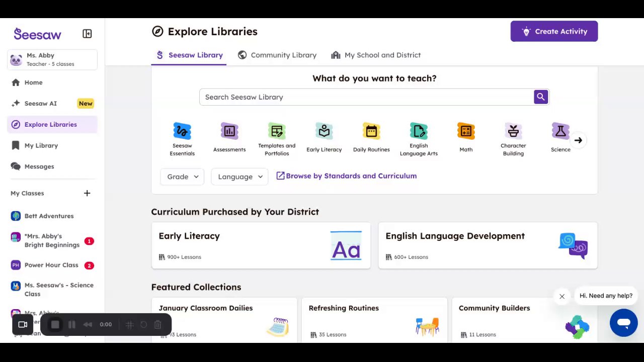Click the recorder camera icon
This screenshot has height=362, width=644.
(23, 325)
